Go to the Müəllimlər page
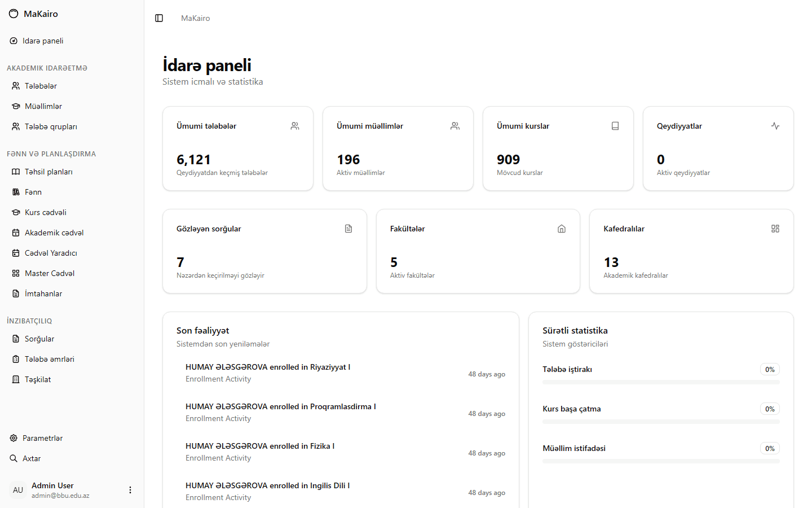Image resolution: width=812 pixels, height=508 pixels. pos(43,106)
